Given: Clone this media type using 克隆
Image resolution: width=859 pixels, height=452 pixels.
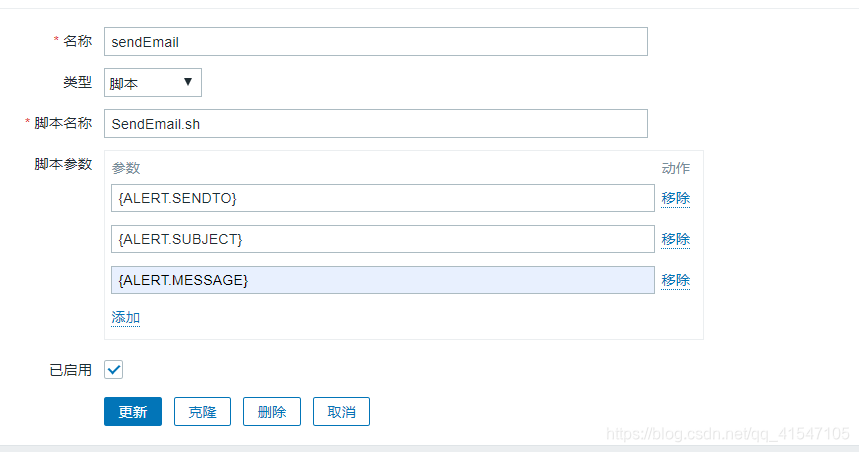Looking at the screenshot, I should coord(202,411).
